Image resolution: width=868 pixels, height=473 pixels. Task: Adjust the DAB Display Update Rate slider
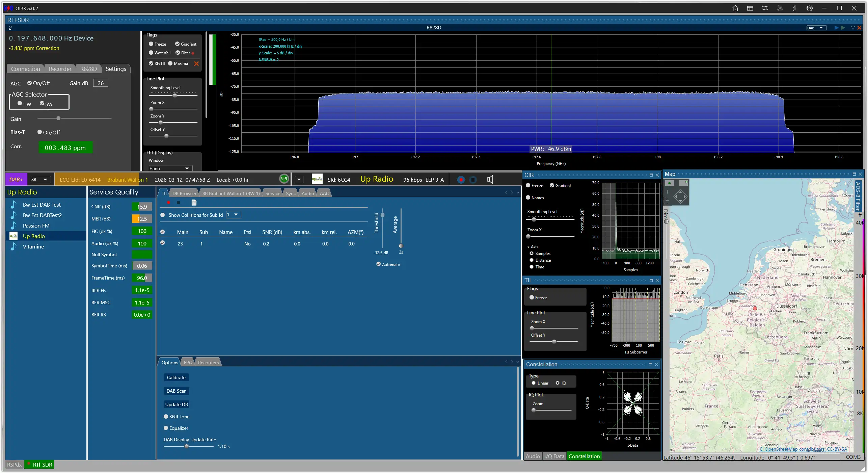187,446
